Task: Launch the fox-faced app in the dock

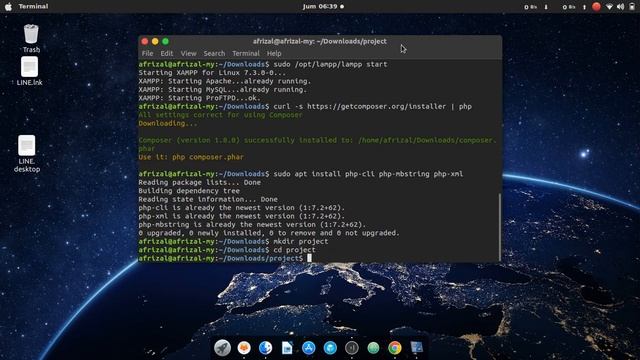Action: point(244,348)
